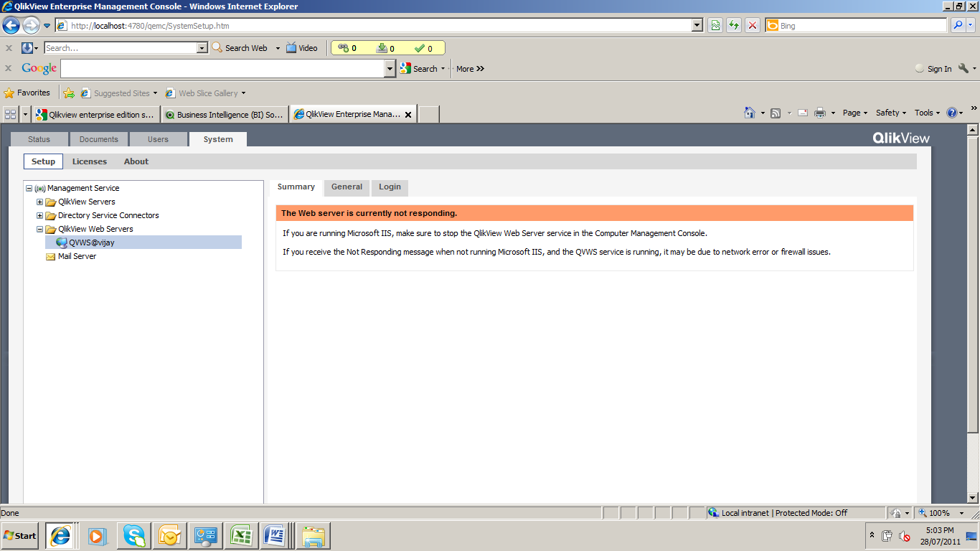Click the page scrollbar down arrow
This screenshot has width=980, height=551.
(973, 496)
